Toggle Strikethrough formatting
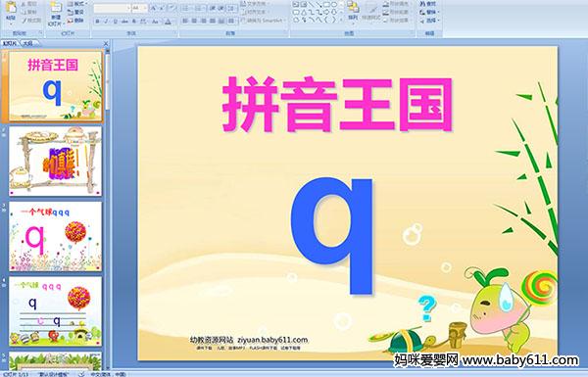 (124, 22)
